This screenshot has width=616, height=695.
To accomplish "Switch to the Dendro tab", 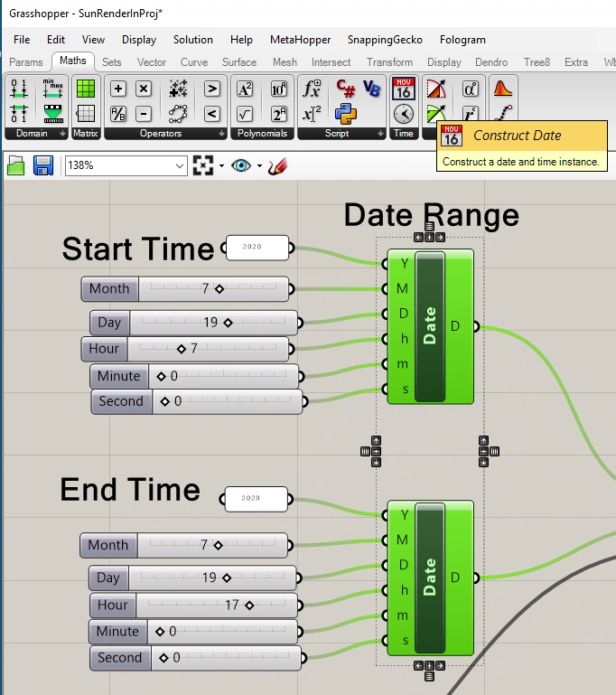I will click(491, 62).
